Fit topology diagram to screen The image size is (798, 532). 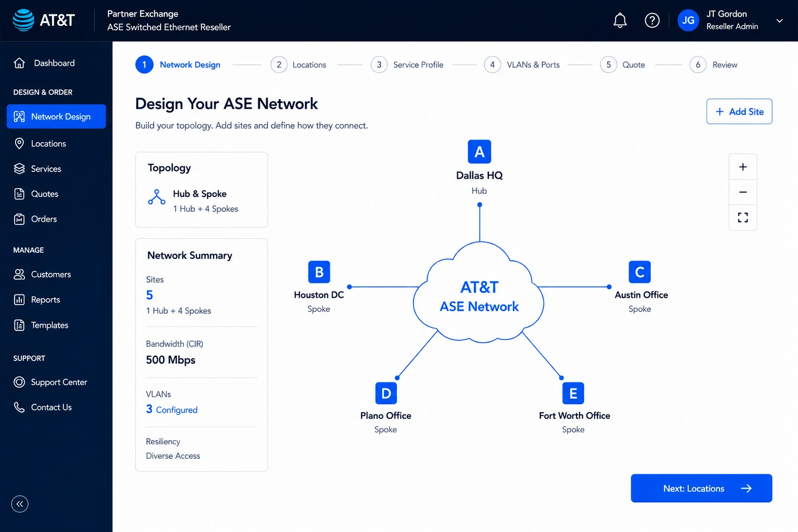pos(743,218)
